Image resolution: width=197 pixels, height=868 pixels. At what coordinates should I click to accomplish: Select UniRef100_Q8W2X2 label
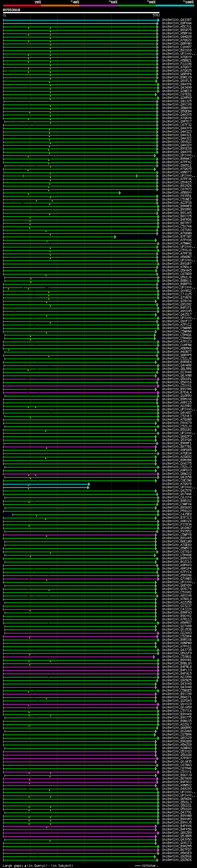(x=176, y=474)
